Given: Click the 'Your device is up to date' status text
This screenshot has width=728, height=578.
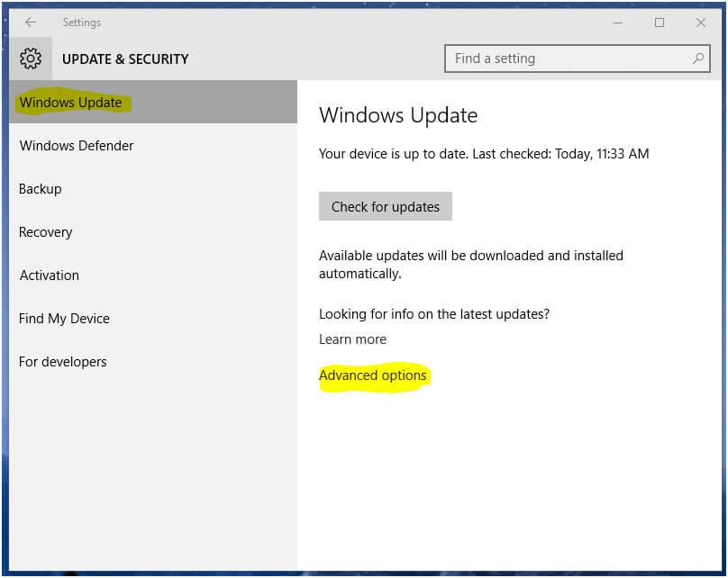Looking at the screenshot, I should pyautogui.click(x=484, y=154).
